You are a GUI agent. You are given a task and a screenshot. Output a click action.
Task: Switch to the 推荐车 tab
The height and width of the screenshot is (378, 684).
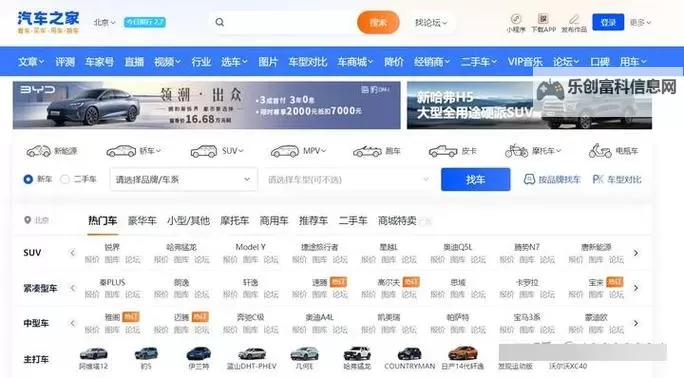(x=313, y=221)
